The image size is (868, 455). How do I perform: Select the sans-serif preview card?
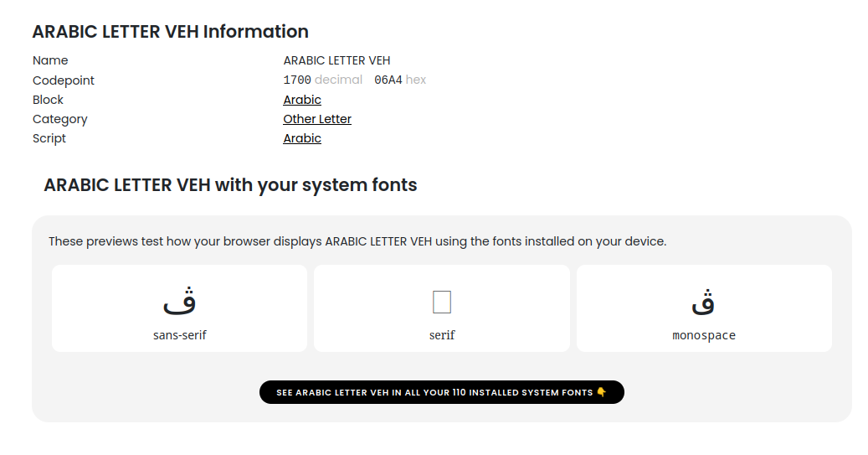[x=179, y=308]
